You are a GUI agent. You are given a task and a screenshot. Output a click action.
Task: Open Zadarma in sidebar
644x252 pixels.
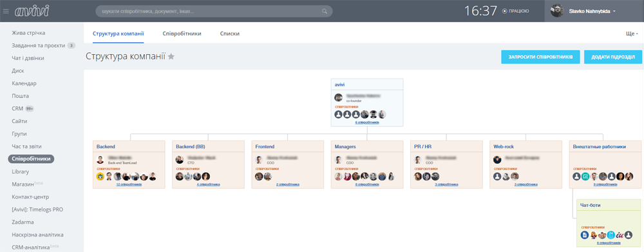(x=23, y=222)
